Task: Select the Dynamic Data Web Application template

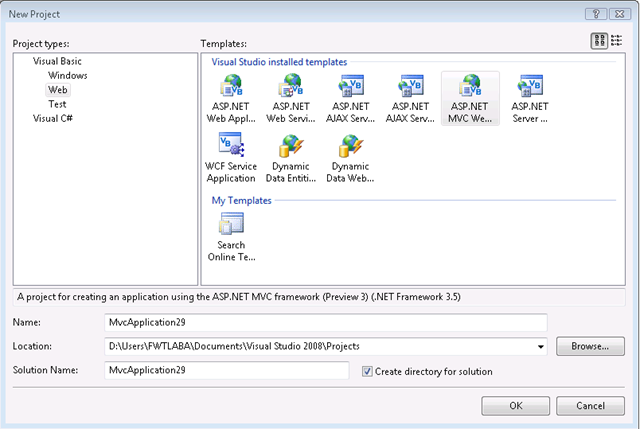Action: coord(350,158)
